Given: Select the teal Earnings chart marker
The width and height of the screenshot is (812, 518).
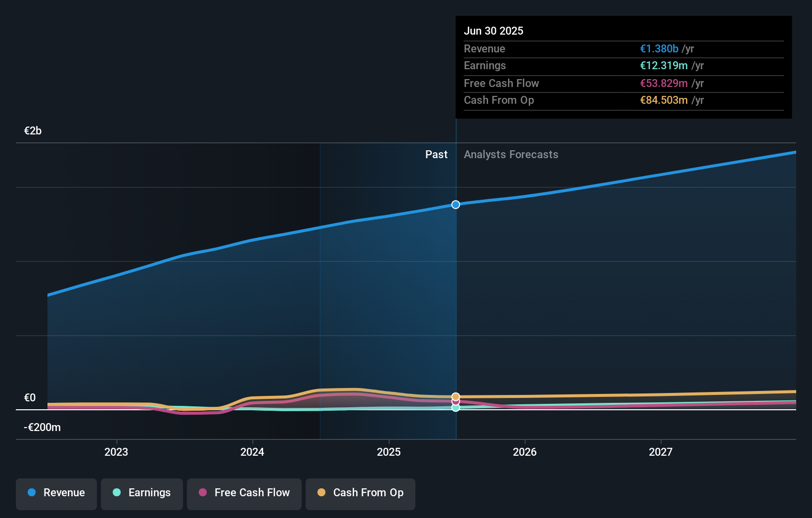Looking at the screenshot, I should point(455,407).
